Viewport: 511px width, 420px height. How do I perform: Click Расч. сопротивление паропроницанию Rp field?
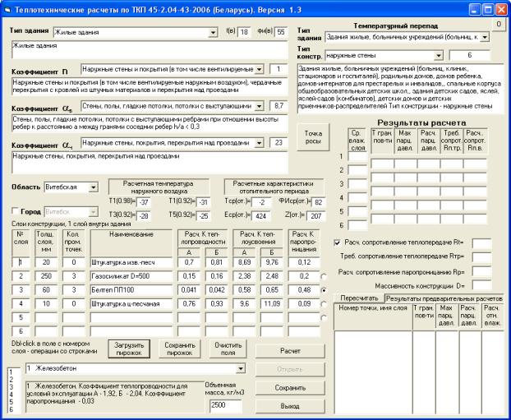point(481,271)
